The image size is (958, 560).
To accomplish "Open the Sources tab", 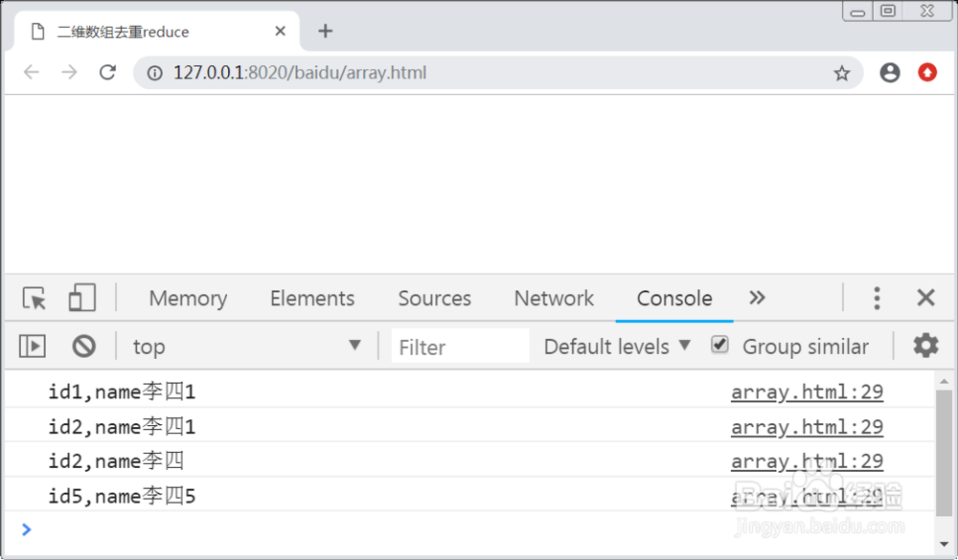I will coord(435,299).
